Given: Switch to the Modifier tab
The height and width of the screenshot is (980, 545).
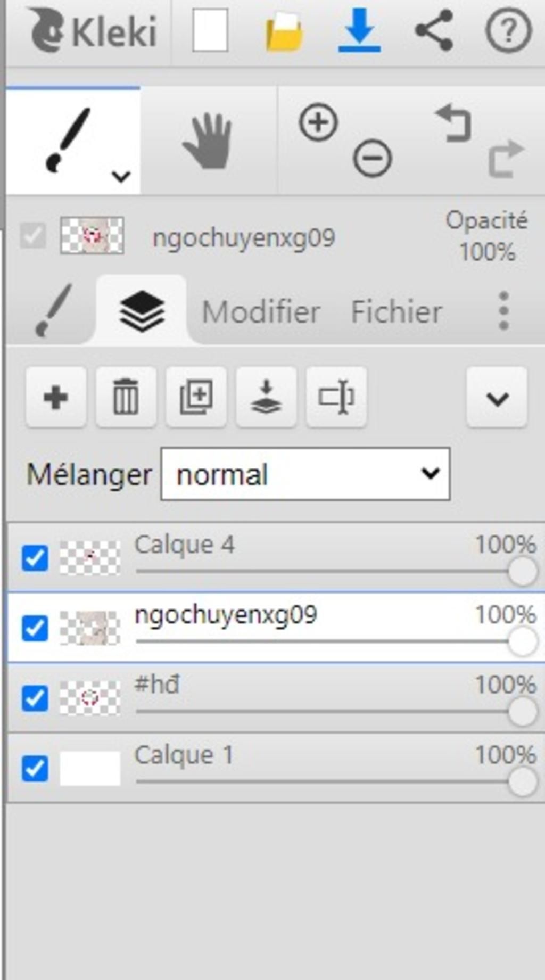Looking at the screenshot, I should 261,311.
